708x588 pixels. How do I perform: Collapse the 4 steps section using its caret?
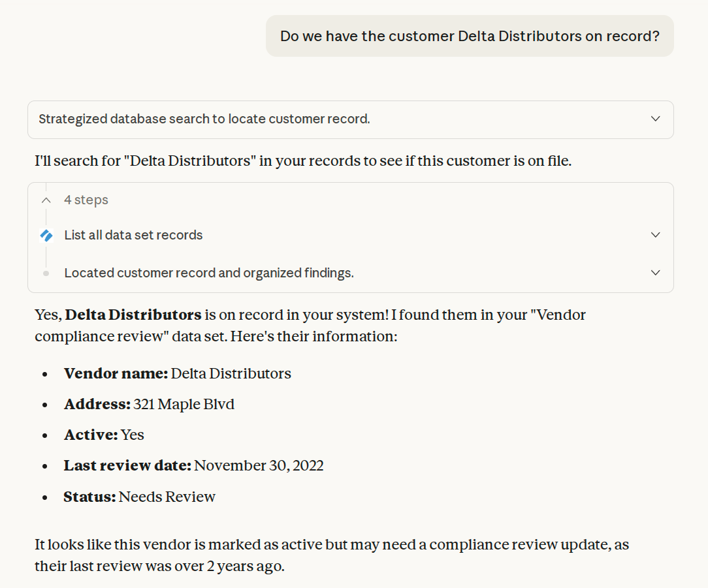point(46,200)
